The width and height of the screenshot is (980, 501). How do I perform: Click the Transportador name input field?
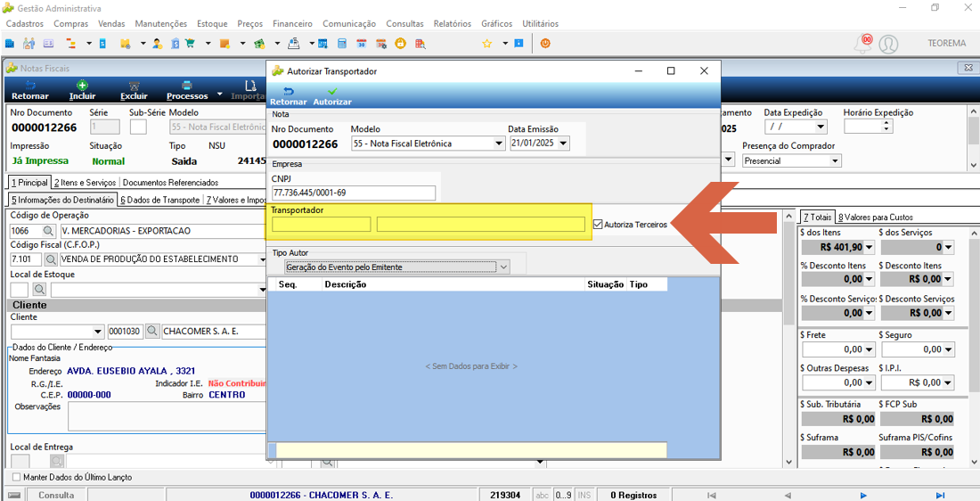click(480, 224)
